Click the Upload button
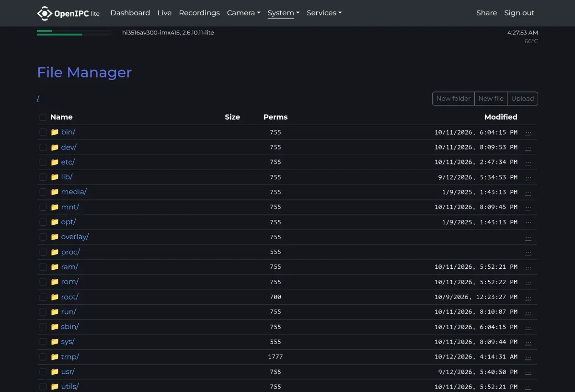 pyautogui.click(x=522, y=99)
